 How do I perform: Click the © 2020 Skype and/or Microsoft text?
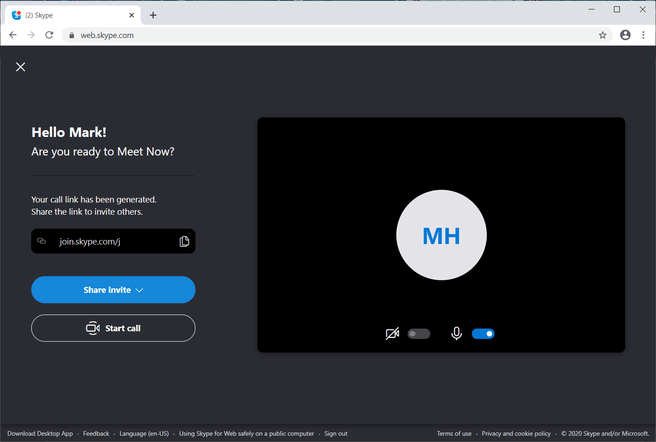coord(605,434)
